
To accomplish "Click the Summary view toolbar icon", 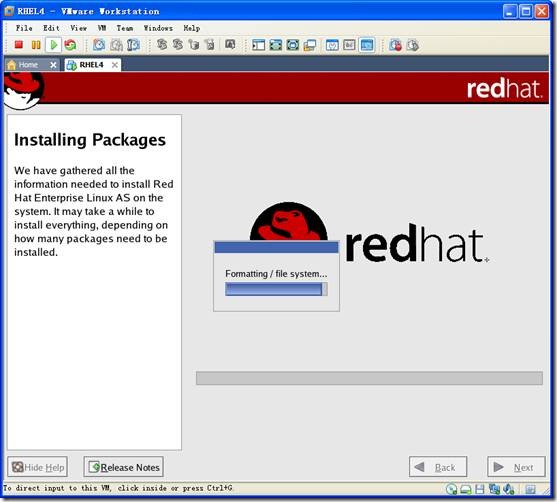I will (332, 45).
